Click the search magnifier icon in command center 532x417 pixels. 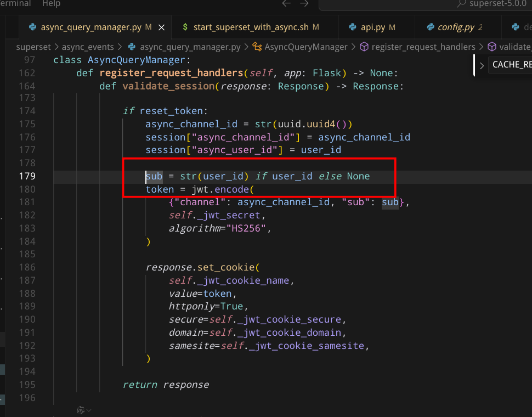tap(461, 3)
